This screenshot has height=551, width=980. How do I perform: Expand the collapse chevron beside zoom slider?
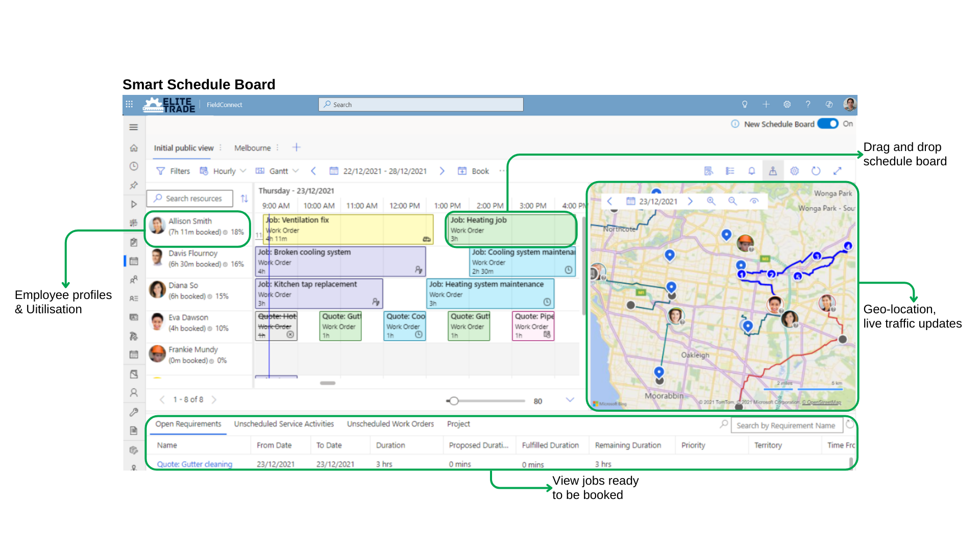570,400
